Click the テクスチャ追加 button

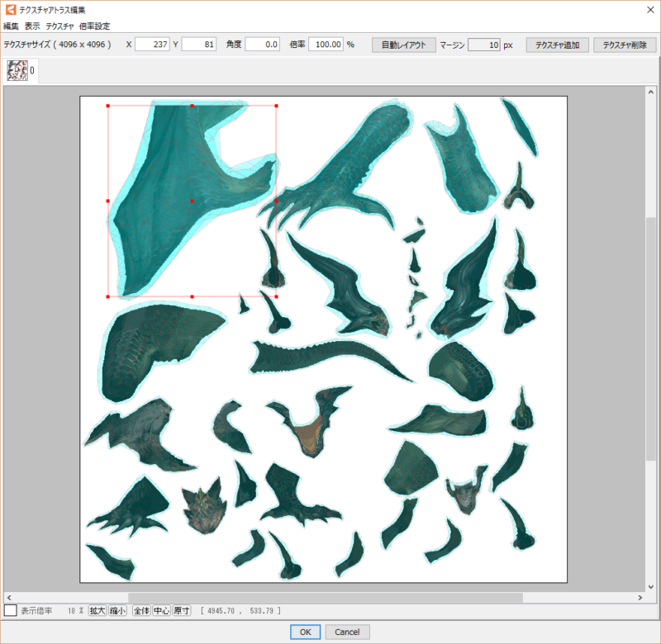tap(557, 45)
